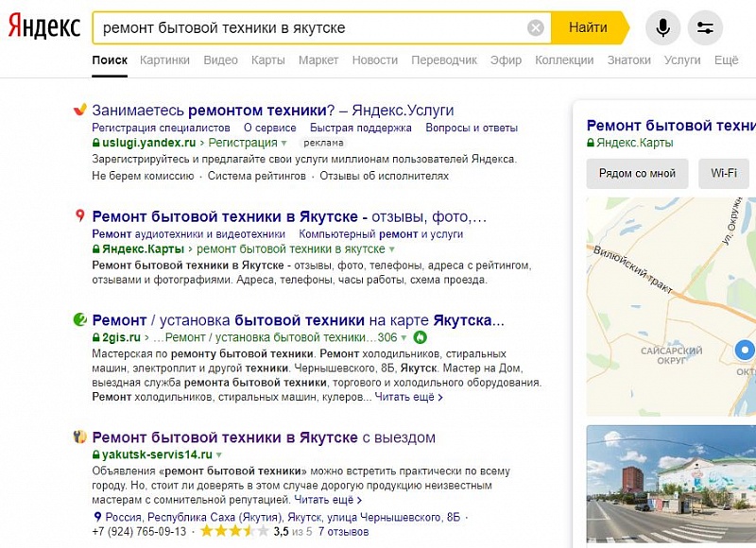Viewport: 756px width, 548px height.
Task: Switch to Картинки tab
Action: pyautogui.click(x=164, y=60)
